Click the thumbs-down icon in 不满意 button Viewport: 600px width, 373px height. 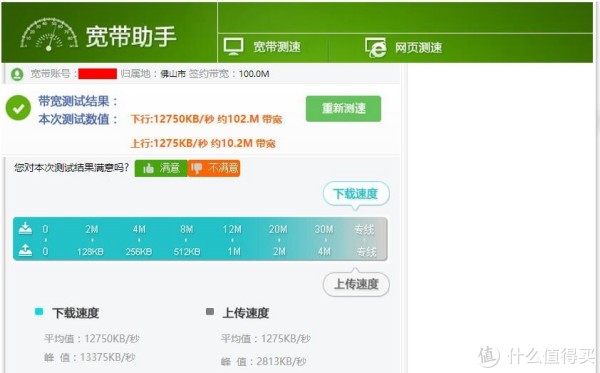point(197,168)
